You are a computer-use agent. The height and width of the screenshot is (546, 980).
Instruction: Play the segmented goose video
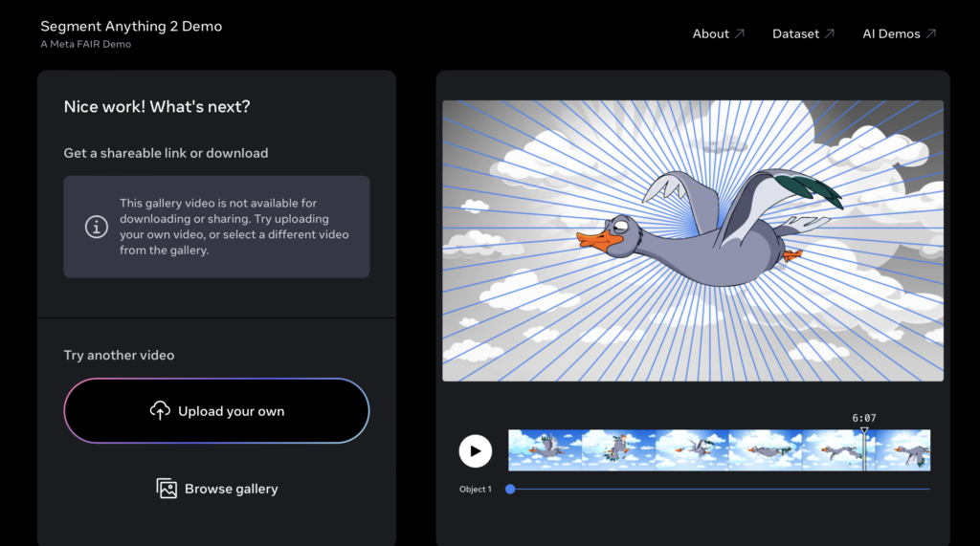[475, 451]
